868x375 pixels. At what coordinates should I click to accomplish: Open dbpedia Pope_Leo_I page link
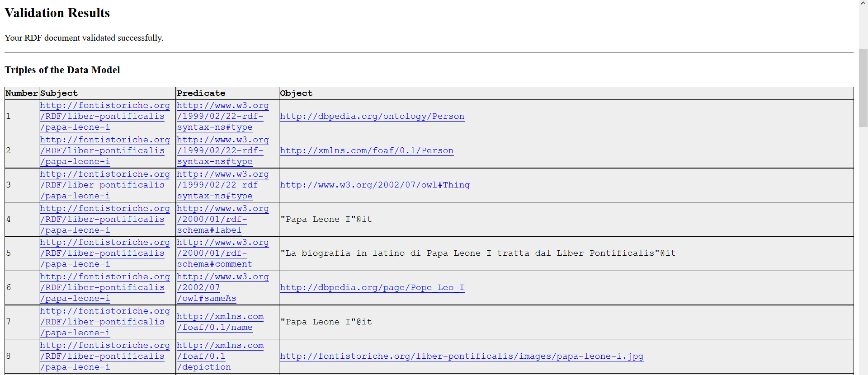tap(372, 288)
